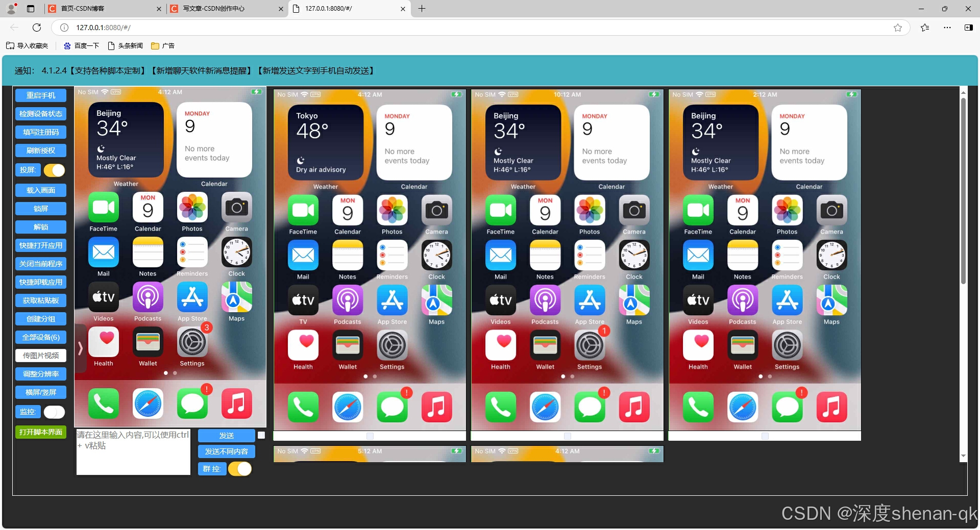The width and height of the screenshot is (980, 530).
Task: Click the 传图片视频 button
Action: pyautogui.click(x=41, y=356)
